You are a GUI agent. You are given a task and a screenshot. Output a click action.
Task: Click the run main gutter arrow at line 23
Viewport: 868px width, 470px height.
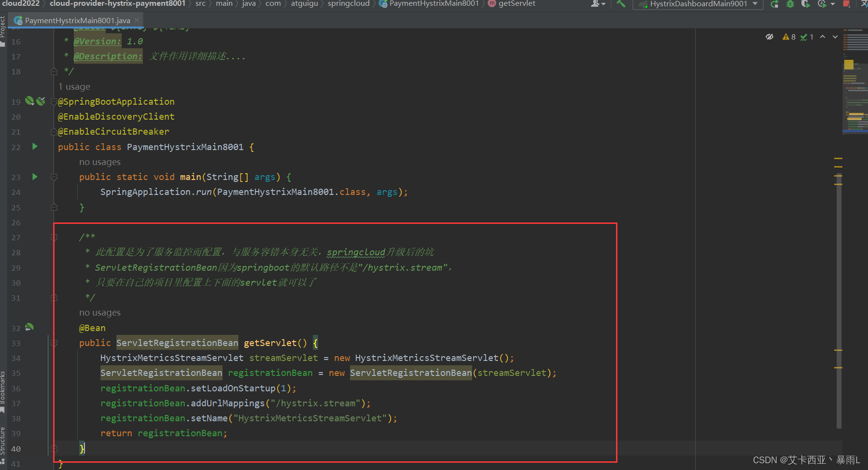pos(35,177)
